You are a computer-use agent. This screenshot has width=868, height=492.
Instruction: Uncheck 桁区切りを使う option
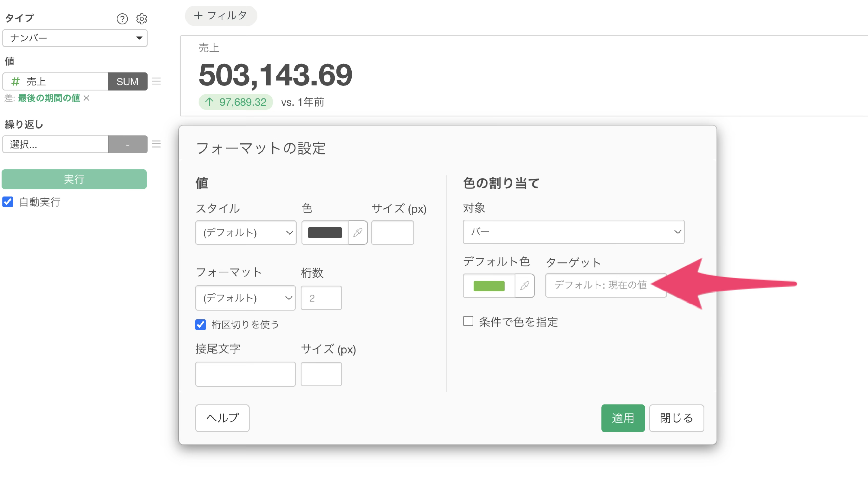click(x=200, y=324)
